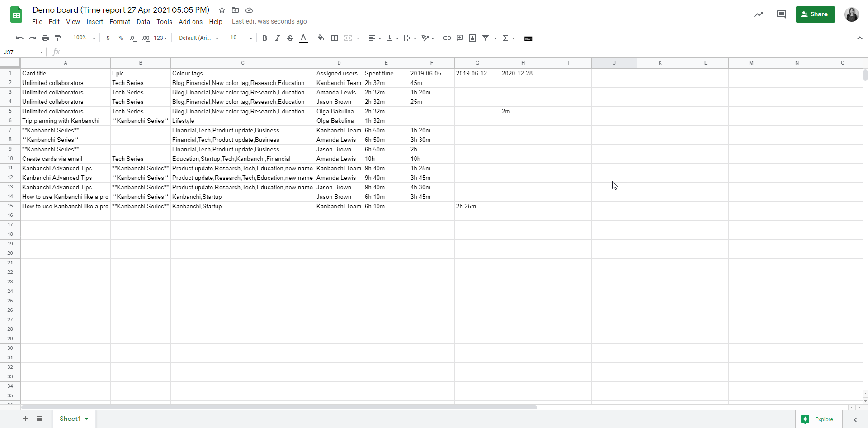Decrease decimal places
Image resolution: width=868 pixels, height=428 pixels.
pyautogui.click(x=132, y=38)
